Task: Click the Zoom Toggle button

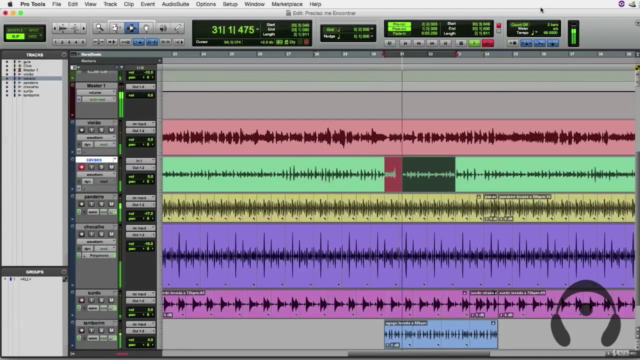Action: [x=98, y=42]
